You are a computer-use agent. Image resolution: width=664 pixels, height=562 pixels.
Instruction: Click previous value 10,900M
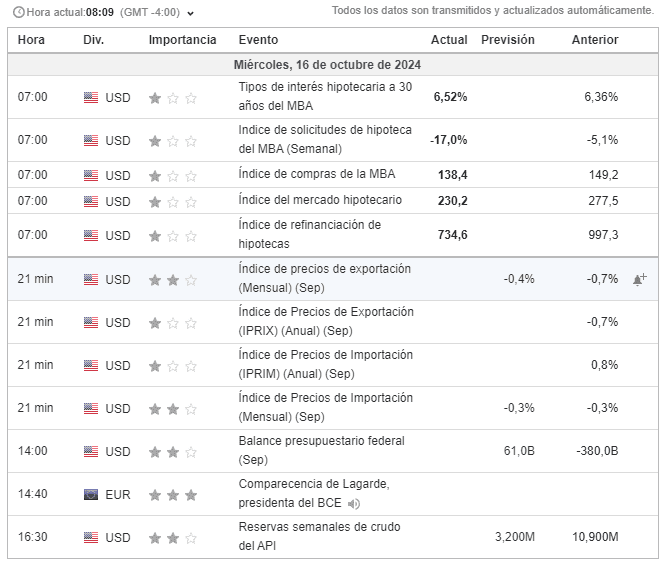pos(595,537)
